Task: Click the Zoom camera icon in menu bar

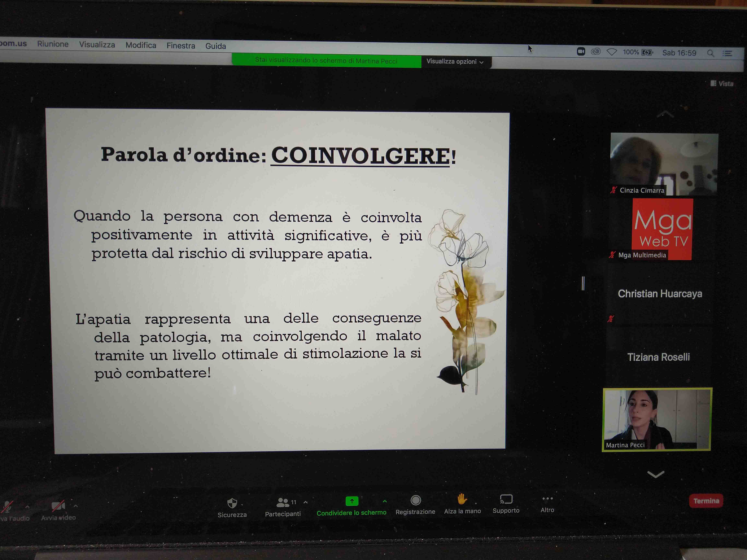Action: coord(581,52)
